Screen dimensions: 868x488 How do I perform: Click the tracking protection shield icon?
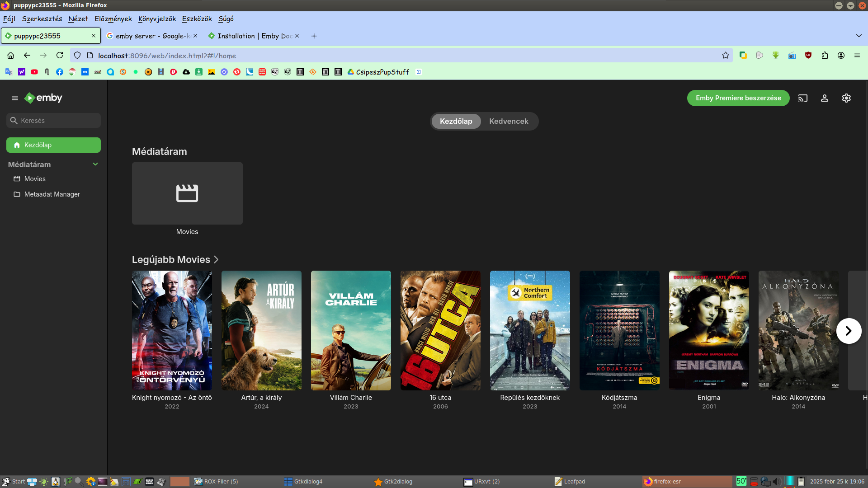(x=77, y=56)
